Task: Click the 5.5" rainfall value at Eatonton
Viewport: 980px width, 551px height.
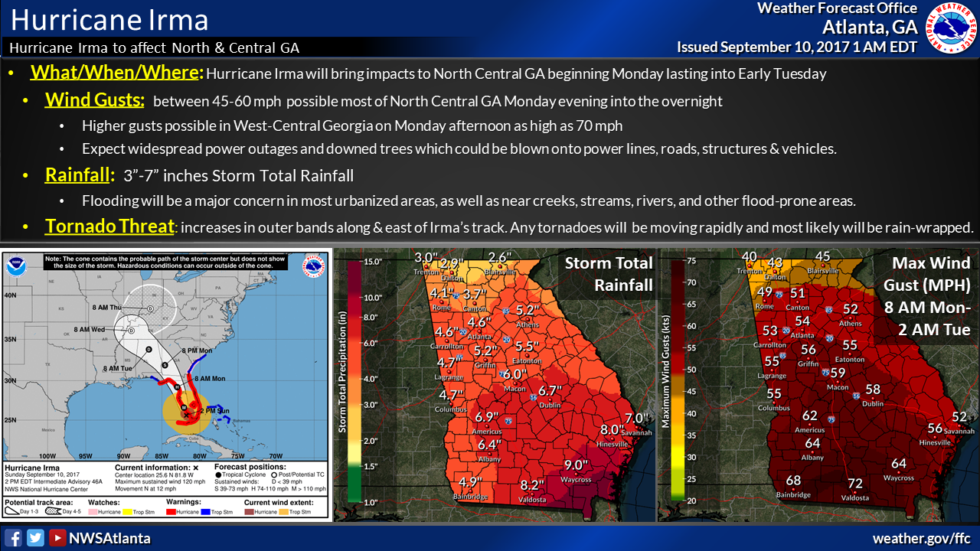Action: coord(527,346)
